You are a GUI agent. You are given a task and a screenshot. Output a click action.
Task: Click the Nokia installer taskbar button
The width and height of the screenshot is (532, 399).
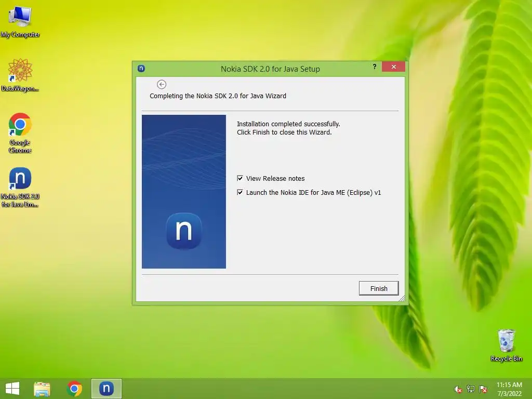106,389
